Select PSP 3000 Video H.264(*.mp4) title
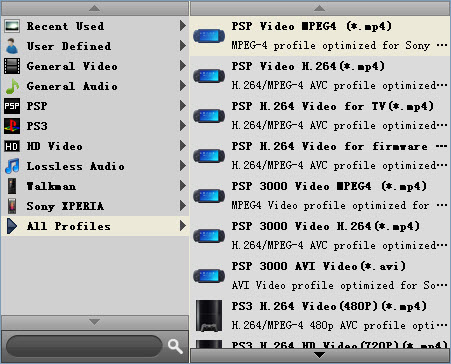The height and width of the screenshot is (364, 451). click(x=326, y=226)
